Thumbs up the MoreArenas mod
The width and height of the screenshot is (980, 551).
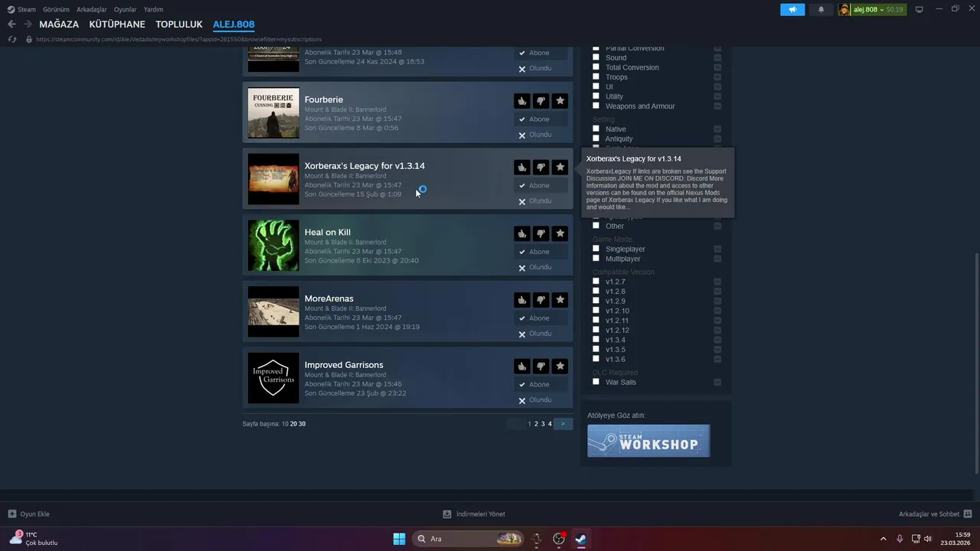click(521, 300)
